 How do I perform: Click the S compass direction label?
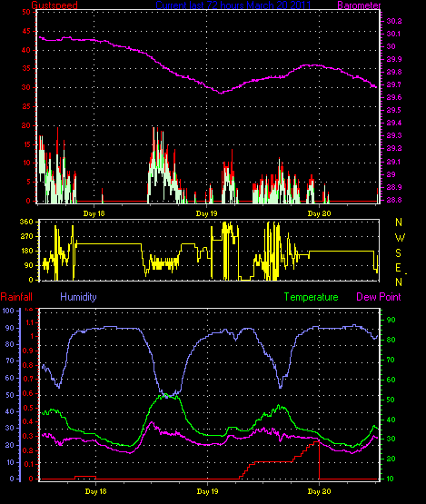pos(399,253)
